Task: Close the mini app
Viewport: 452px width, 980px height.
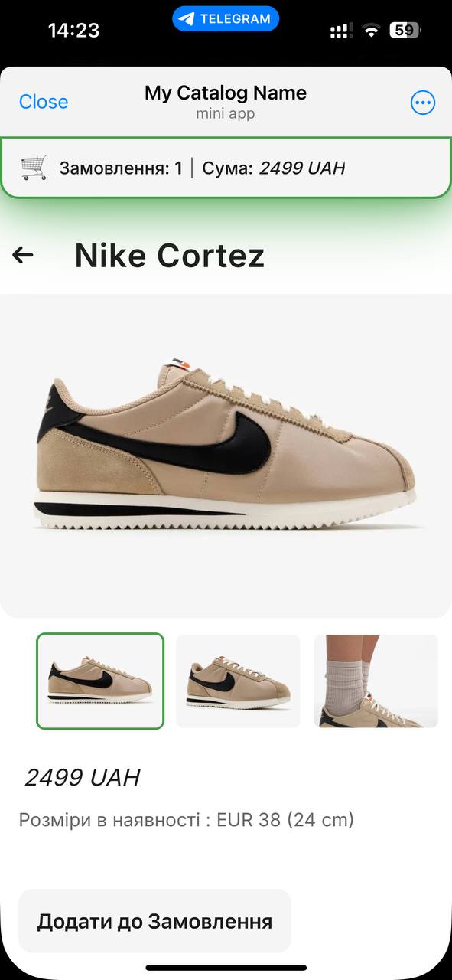Action: coord(44,102)
